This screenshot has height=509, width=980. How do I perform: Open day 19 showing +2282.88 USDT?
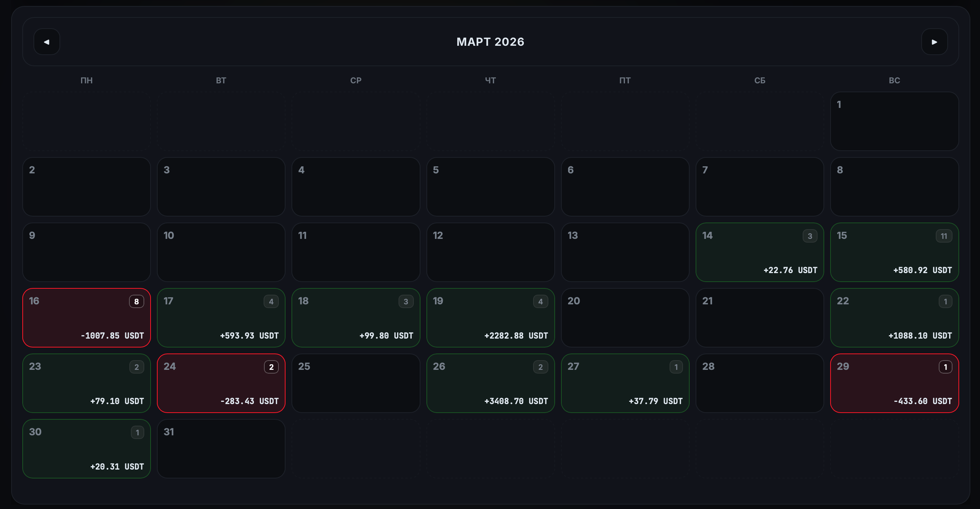[490, 318]
